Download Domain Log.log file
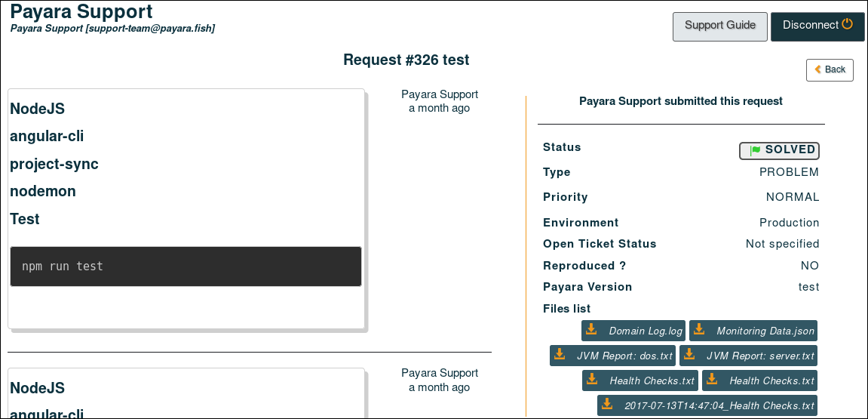Screen dimensions: 868x419 (x=633, y=331)
